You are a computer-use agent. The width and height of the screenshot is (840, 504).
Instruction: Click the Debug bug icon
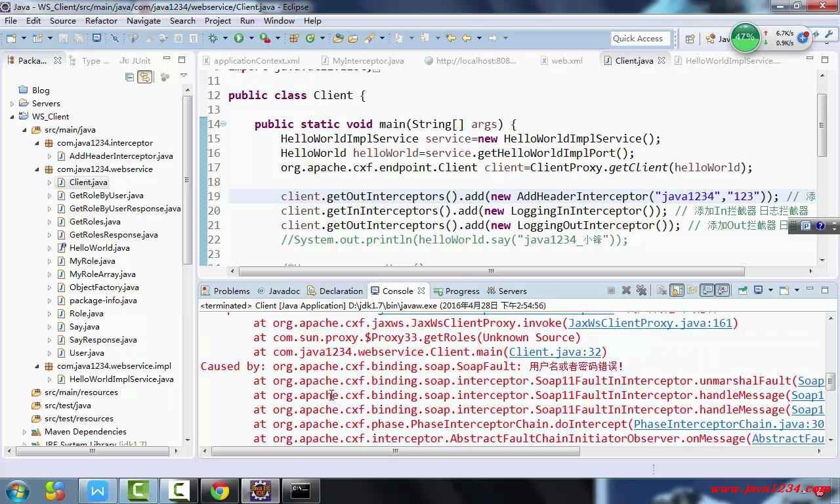point(212,39)
